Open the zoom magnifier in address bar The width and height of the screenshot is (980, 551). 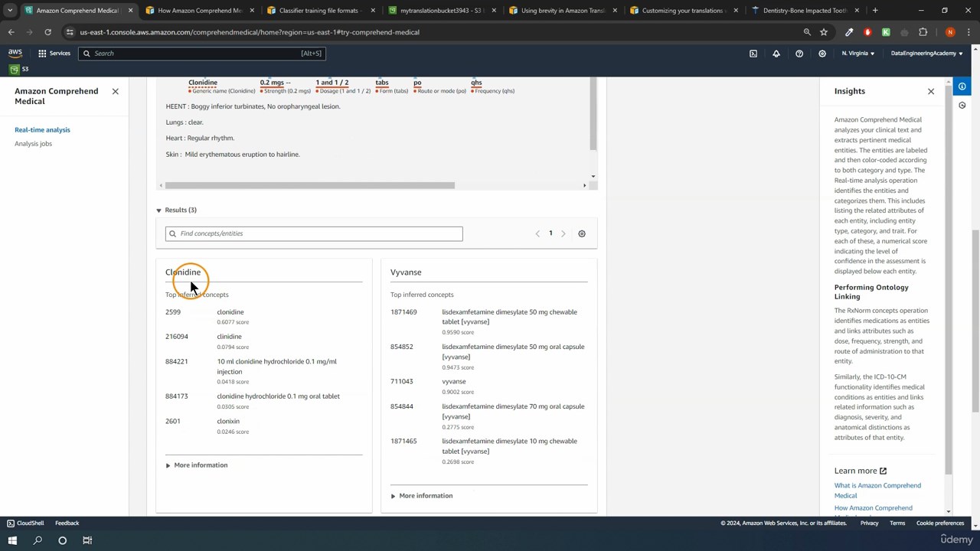pos(807,32)
